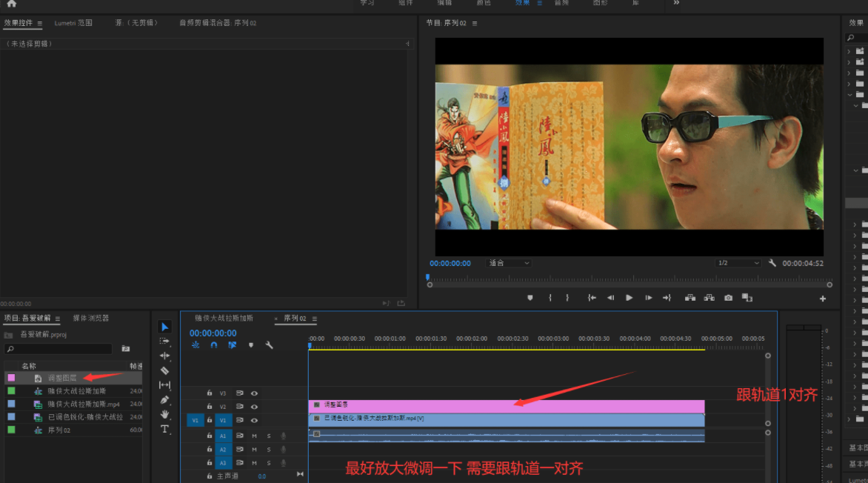
Task: Open button editor plus icon
Action: tap(823, 299)
